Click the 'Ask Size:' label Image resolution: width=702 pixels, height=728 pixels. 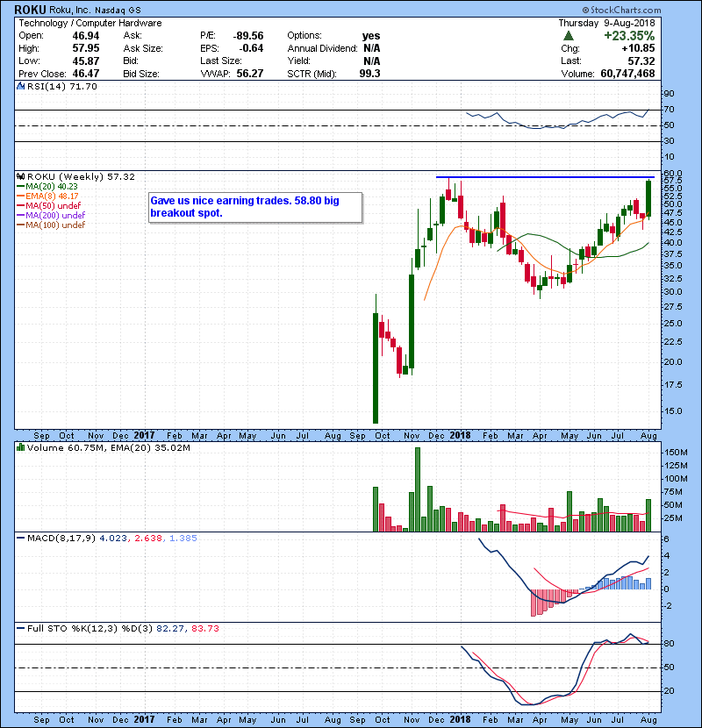[143, 48]
